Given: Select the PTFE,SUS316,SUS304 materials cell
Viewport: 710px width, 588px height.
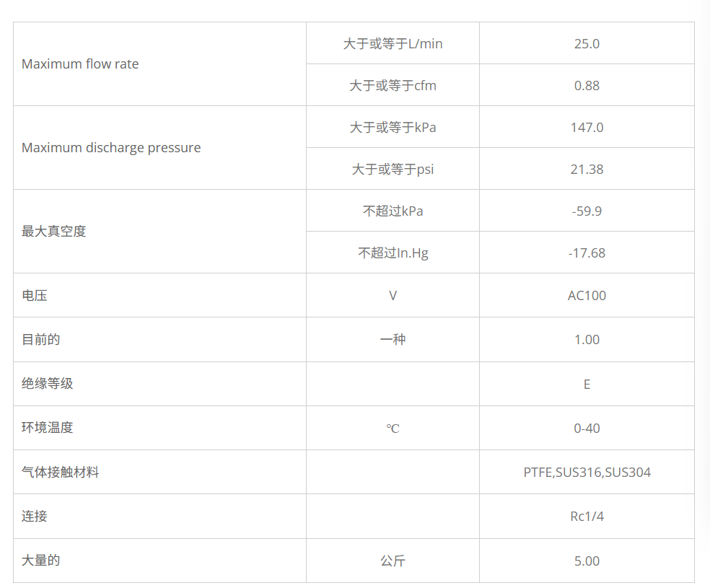Looking at the screenshot, I should [587, 473].
